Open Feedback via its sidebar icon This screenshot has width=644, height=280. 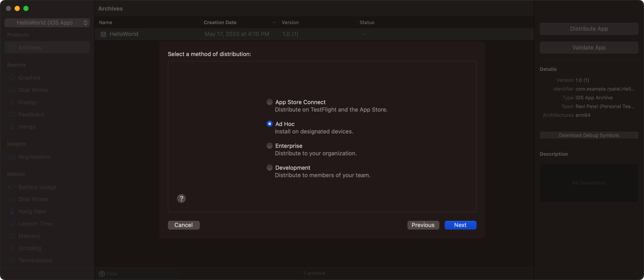(x=12, y=114)
